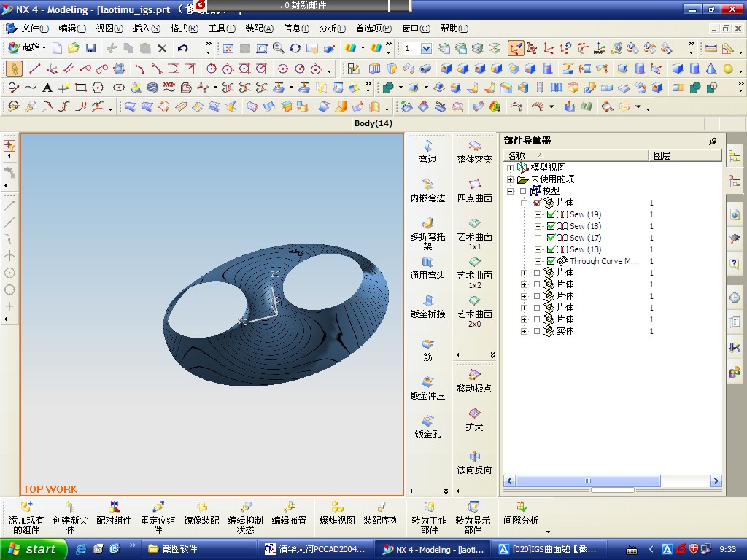Click the navigator scroll left arrow

[509, 481]
